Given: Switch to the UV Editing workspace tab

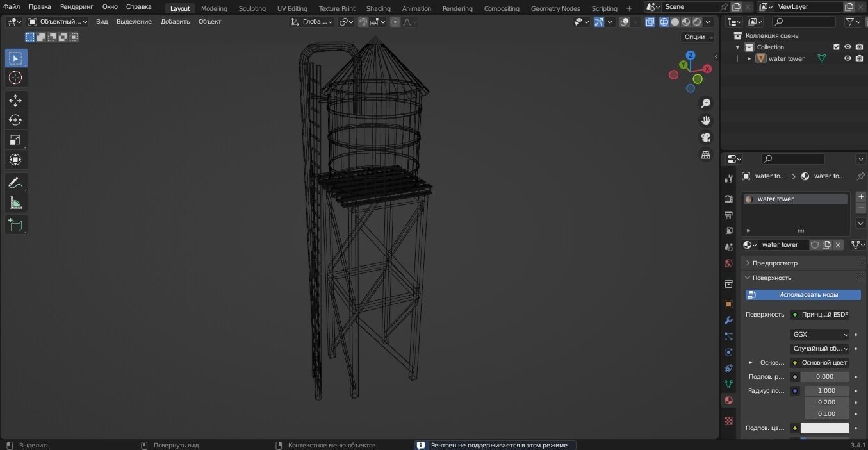Looking at the screenshot, I should pyautogui.click(x=292, y=8).
